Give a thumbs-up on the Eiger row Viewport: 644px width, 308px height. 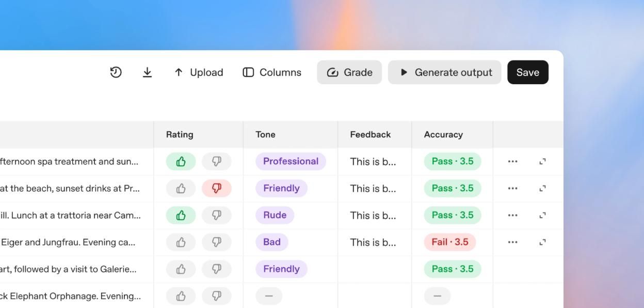point(180,242)
